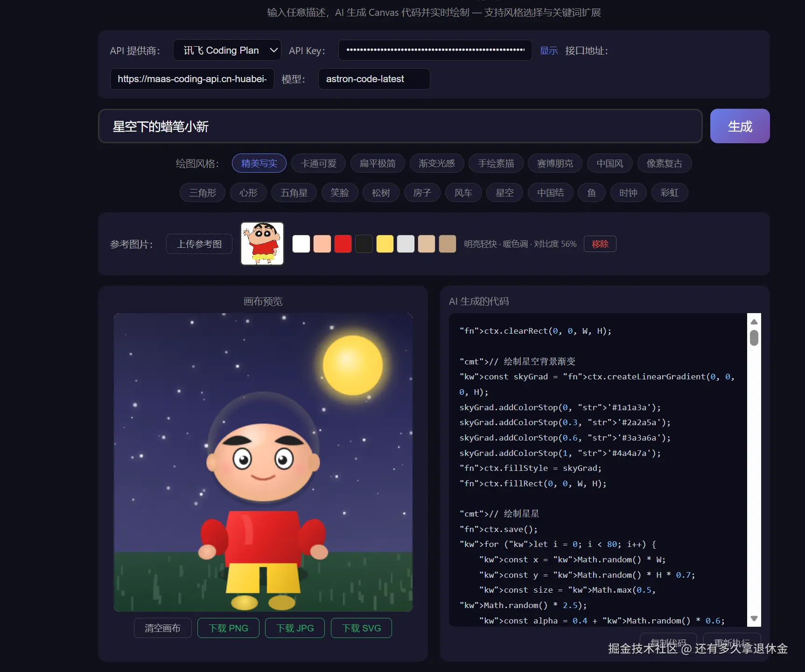Image resolution: width=805 pixels, height=672 pixels.
Task: Edit the astron-code-latest model field
Action: (374, 79)
